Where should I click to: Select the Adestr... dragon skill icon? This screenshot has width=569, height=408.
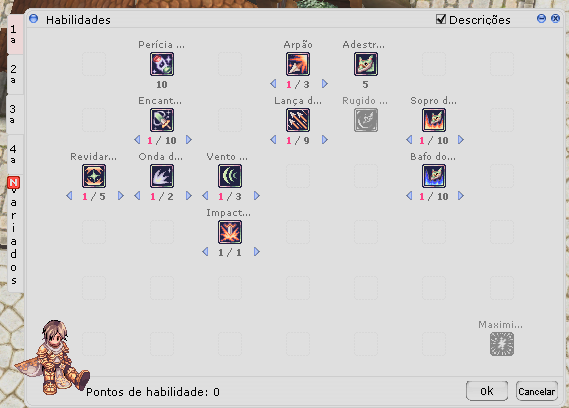[x=366, y=64]
